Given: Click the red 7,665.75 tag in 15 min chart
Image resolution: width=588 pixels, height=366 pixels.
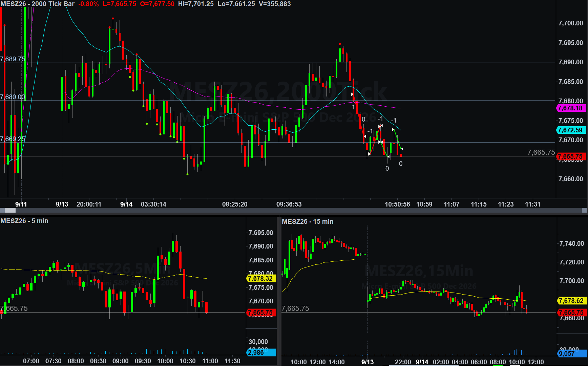Looking at the screenshot, I should click(572, 313).
